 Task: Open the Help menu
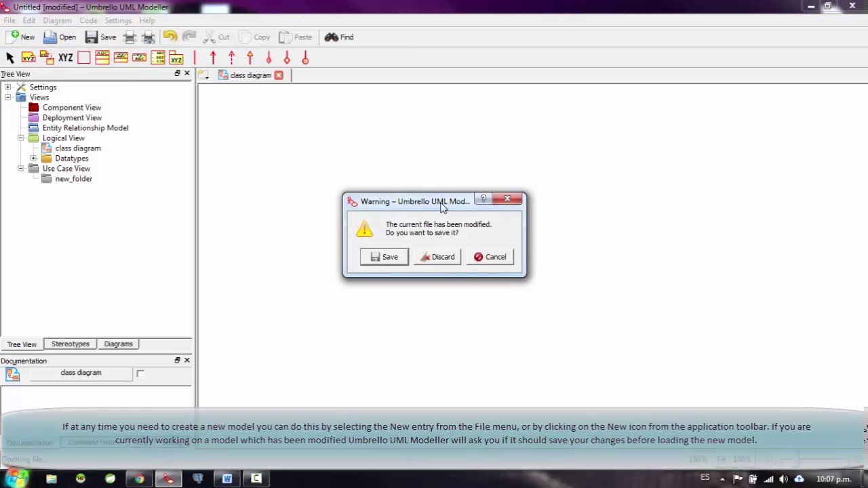coord(147,20)
